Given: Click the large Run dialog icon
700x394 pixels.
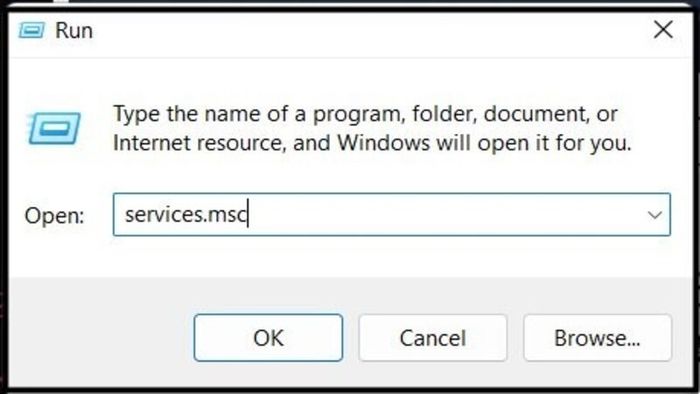Looking at the screenshot, I should (x=54, y=129).
